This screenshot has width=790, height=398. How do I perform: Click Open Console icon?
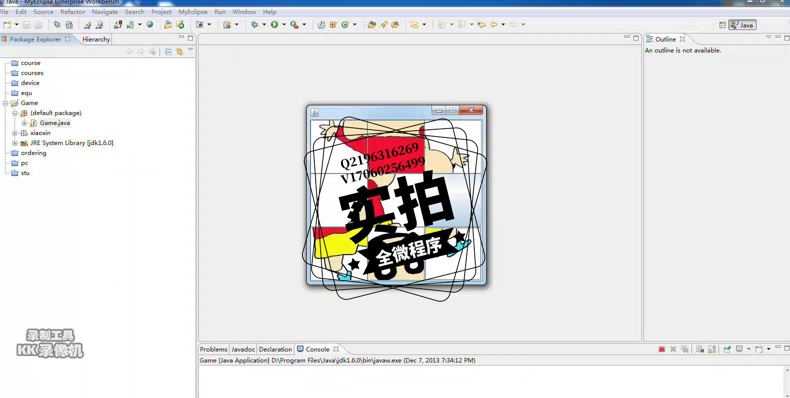[x=759, y=349]
